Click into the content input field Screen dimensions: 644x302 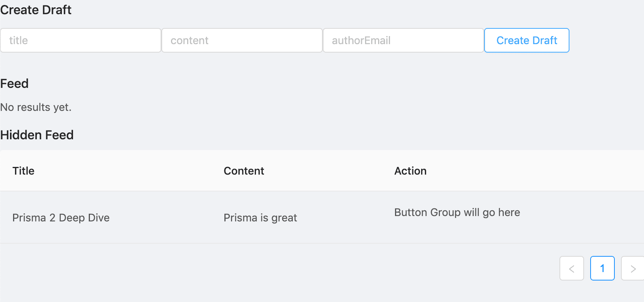(242, 40)
